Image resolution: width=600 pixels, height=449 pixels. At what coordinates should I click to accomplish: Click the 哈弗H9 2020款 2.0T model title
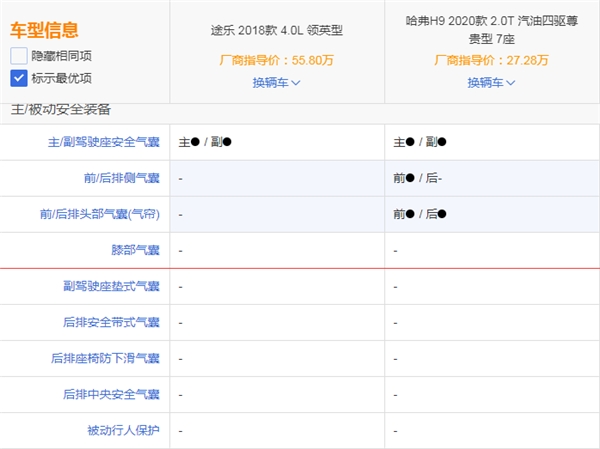pos(492,30)
